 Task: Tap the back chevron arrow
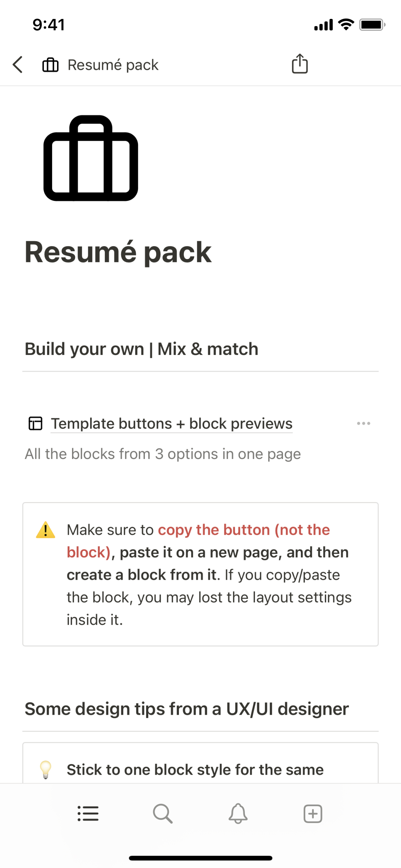(18, 65)
